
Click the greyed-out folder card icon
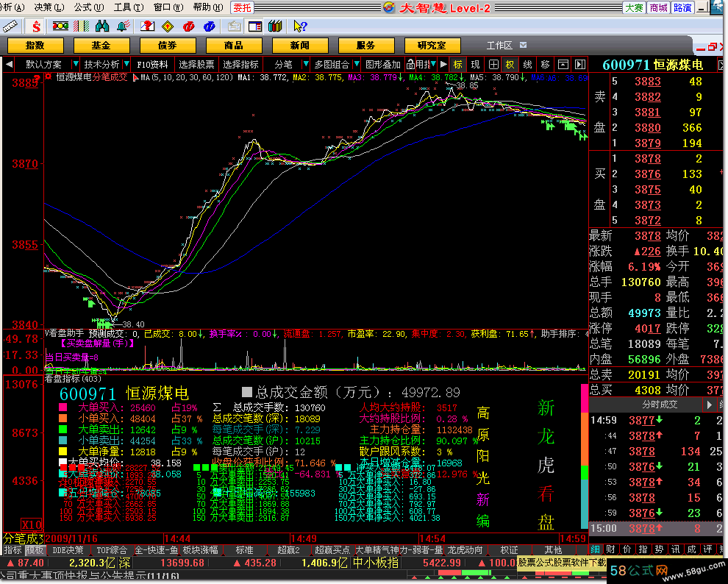[x=234, y=26]
